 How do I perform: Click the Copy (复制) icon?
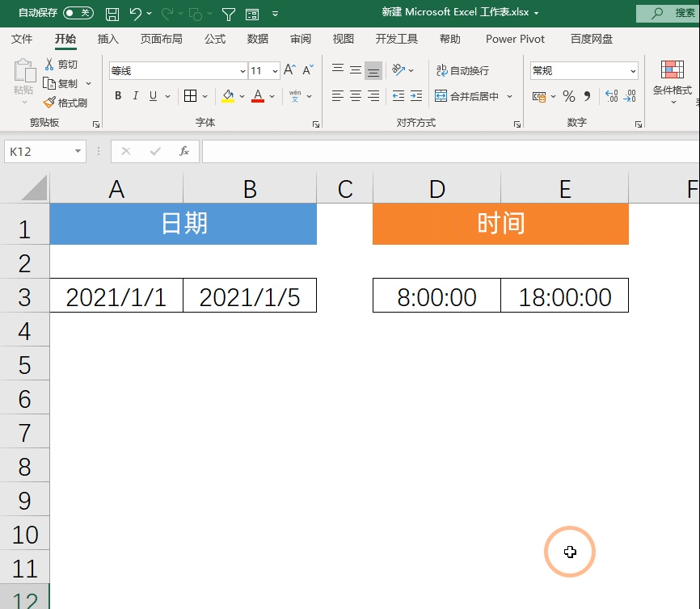tap(48, 83)
